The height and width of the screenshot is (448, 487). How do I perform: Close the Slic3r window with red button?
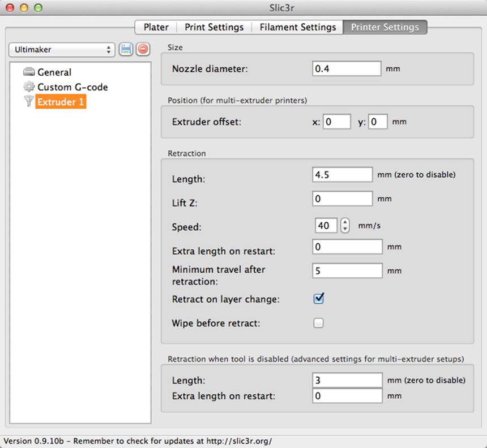[10, 8]
